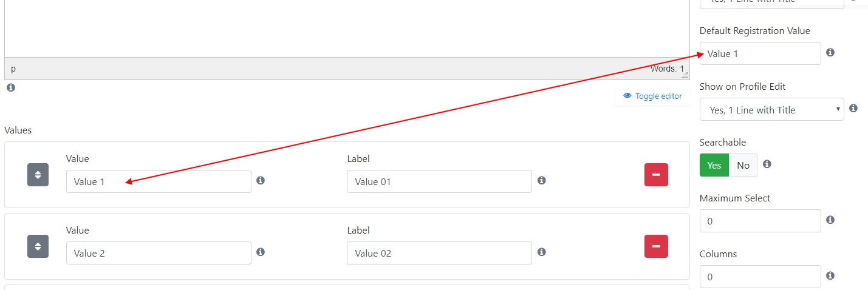Click the info icon next to Show on Profile Edit dropdown
Image resolution: width=868 pixels, height=290 pixels.
pyautogui.click(x=853, y=109)
